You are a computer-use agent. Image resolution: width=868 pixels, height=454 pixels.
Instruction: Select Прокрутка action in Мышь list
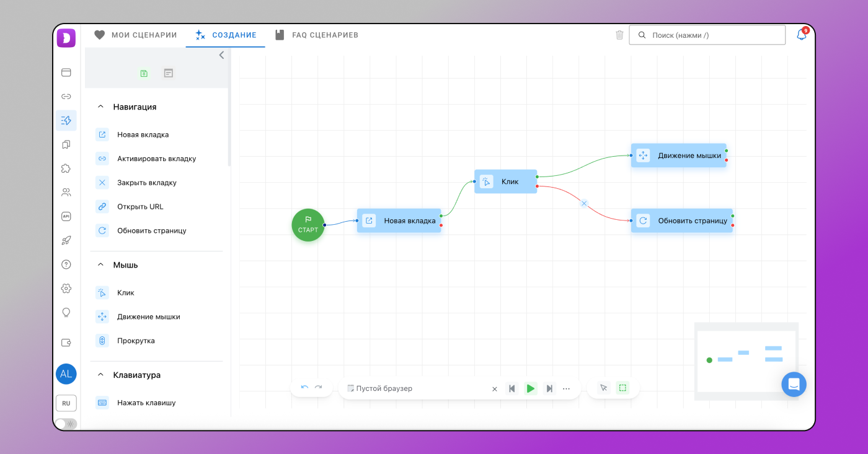click(x=136, y=341)
